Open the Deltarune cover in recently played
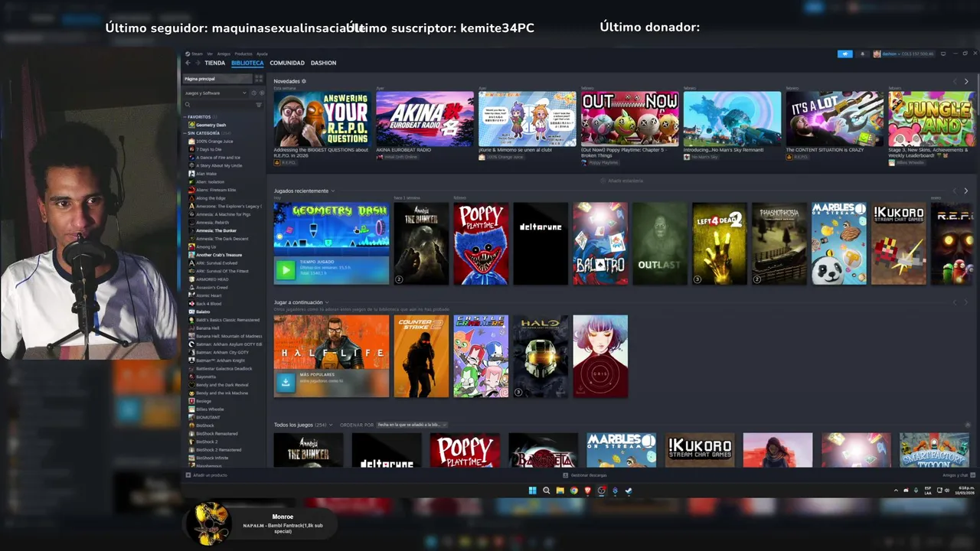The height and width of the screenshot is (551, 980). tap(541, 243)
